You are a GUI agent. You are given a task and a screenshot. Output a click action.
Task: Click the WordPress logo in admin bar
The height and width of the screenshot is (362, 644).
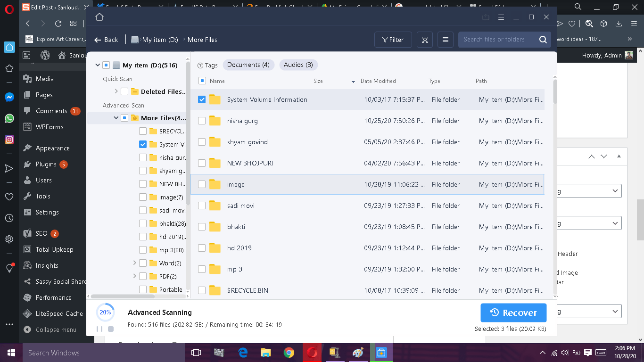click(x=45, y=55)
